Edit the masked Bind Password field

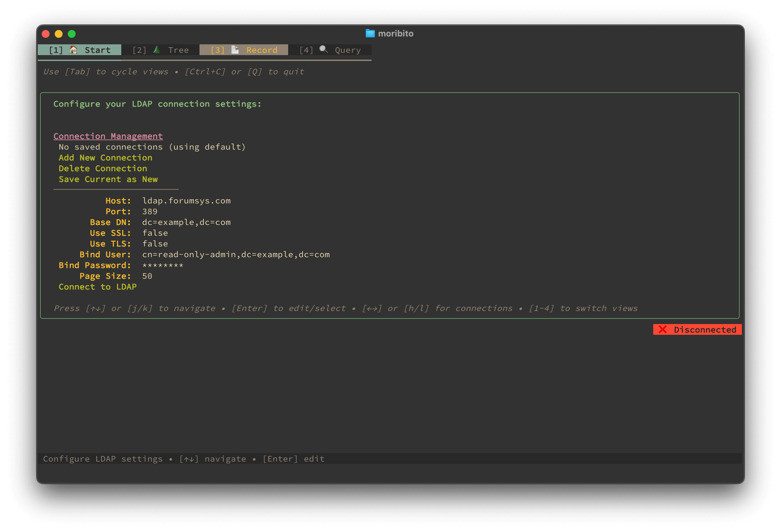click(x=163, y=265)
